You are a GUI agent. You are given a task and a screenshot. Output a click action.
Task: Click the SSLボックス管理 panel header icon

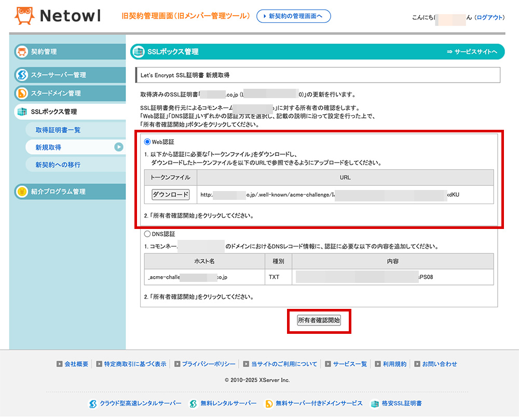point(138,52)
